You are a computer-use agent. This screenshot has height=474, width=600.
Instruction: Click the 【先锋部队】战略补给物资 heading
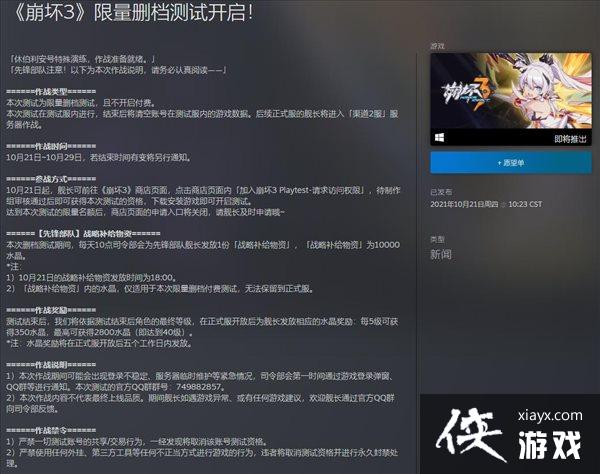click(x=83, y=234)
